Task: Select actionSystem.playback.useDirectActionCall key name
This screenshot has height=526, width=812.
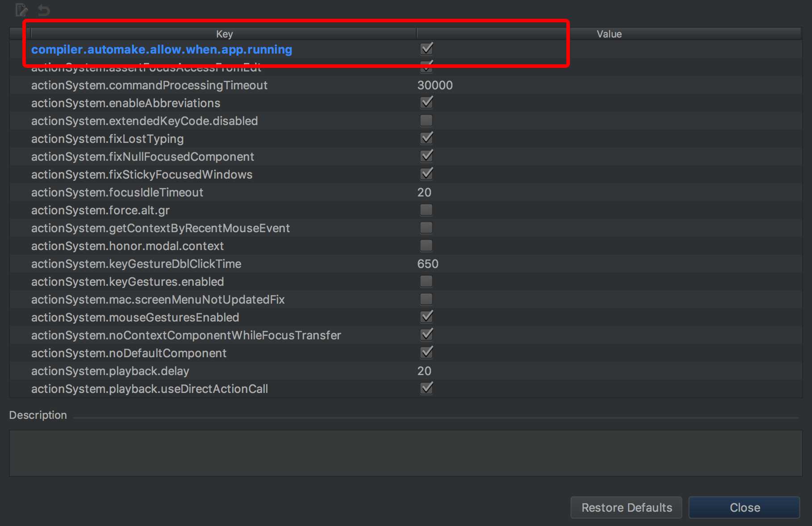Action: [149, 389]
